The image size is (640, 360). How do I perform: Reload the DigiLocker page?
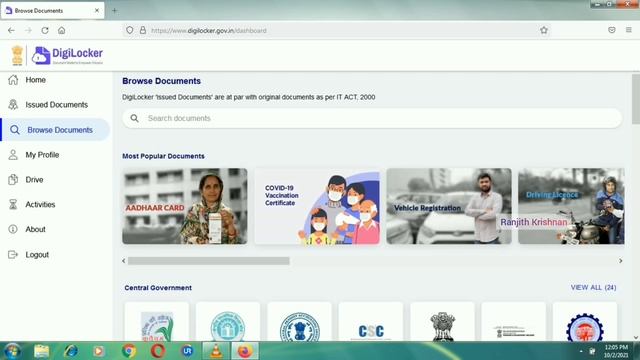tap(45, 30)
